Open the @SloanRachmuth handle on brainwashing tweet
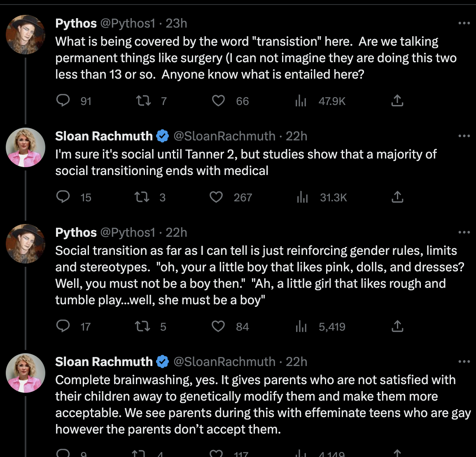The image size is (476, 457). (x=224, y=362)
